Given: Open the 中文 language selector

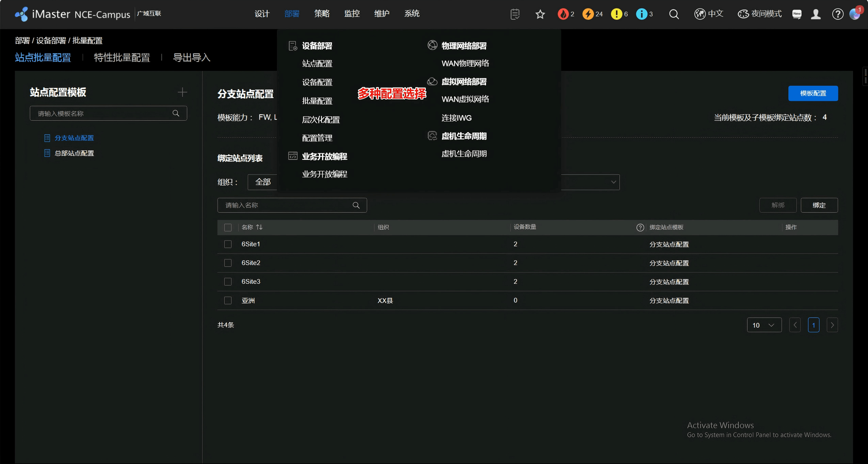Looking at the screenshot, I should (709, 14).
